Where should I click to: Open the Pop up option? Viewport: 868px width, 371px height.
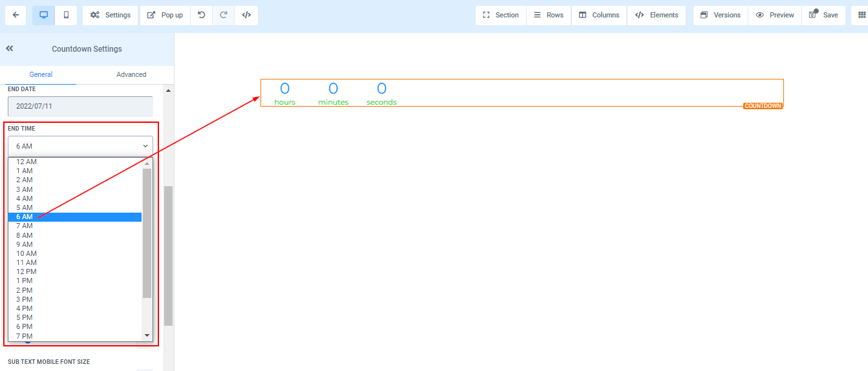coord(165,15)
